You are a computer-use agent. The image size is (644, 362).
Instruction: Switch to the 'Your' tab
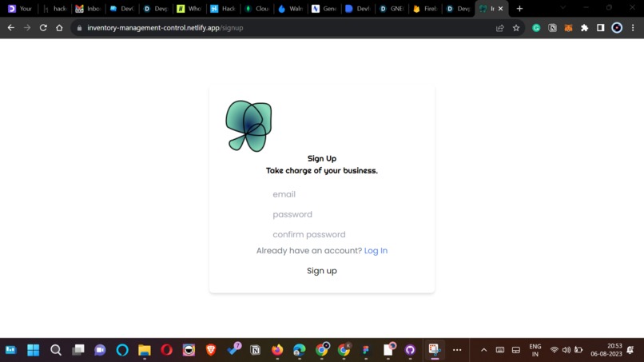(20, 9)
